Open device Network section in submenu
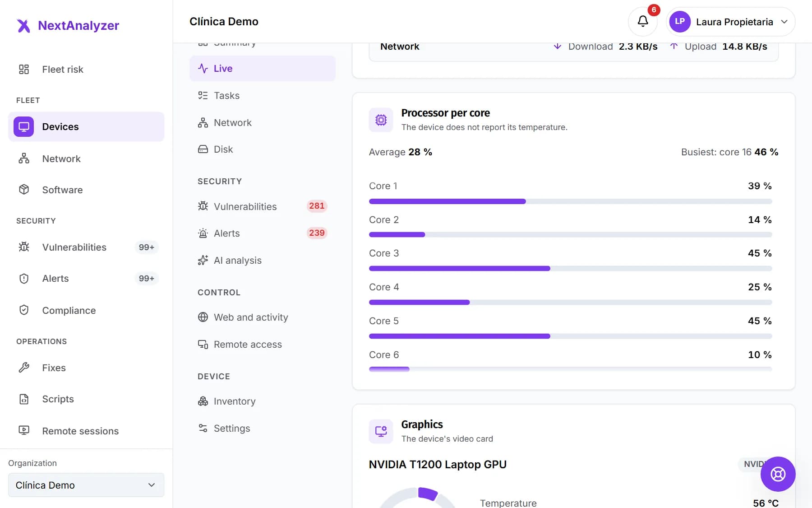The width and height of the screenshot is (812, 508). click(263, 122)
